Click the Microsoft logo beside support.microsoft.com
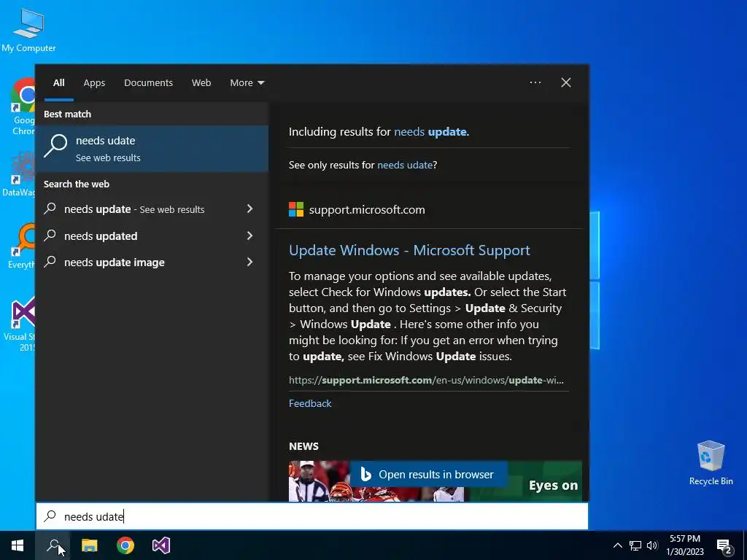747x560 pixels. click(x=296, y=209)
